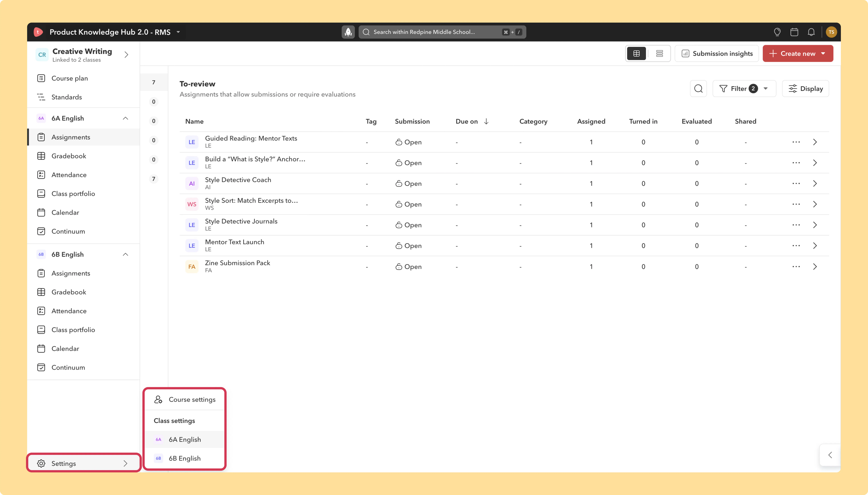
Task: Open Course plan in sidebar
Action: tap(84, 78)
